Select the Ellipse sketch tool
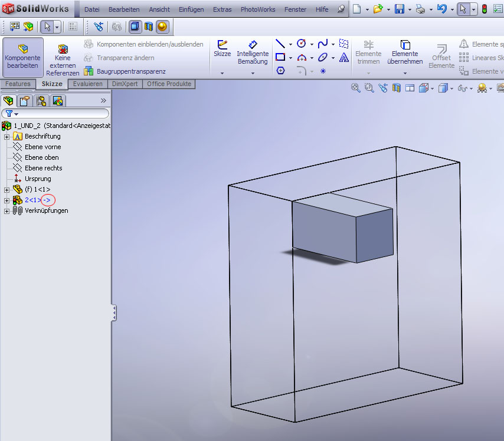Image resolution: width=504 pixels, height=441 pixels. pyautogui.click(x=323, y=58)
